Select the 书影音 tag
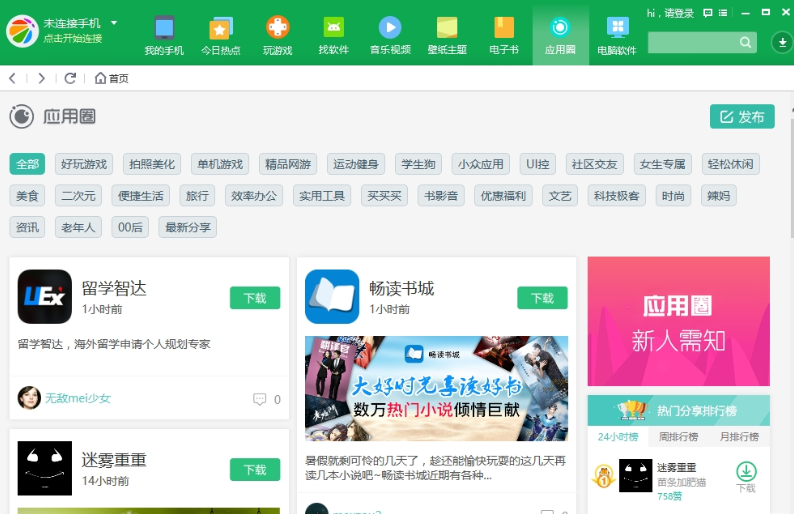The height and width of the screenshot is (514, 794). tap(441, 195)
